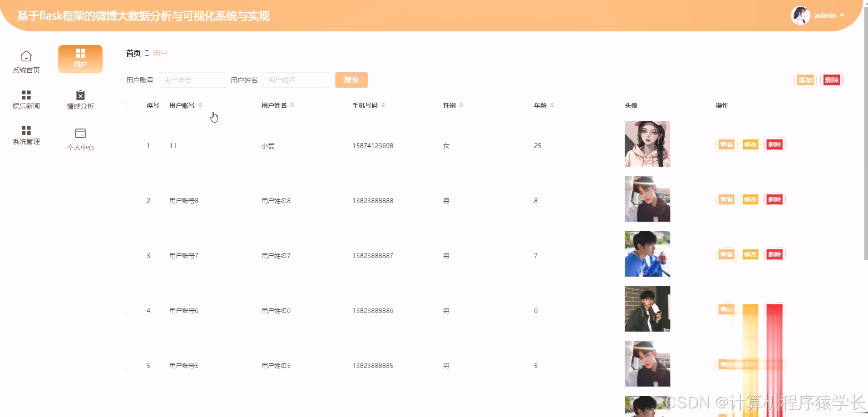Select 用户 in the breadcrumb
The image size is (868, 417).
tap(160, 53)
